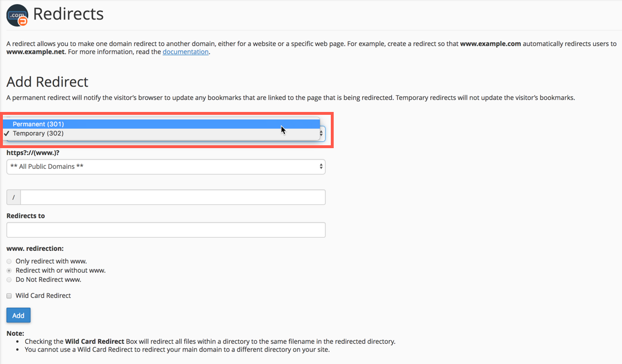Focus the Redirects to text field
622x364 pixels.
pyautogui.click(x=166, y=230)
